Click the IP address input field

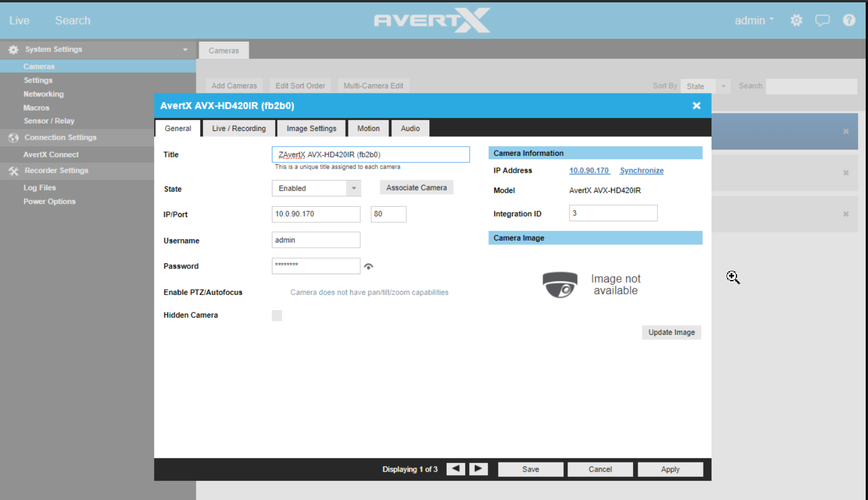point(316,214)
